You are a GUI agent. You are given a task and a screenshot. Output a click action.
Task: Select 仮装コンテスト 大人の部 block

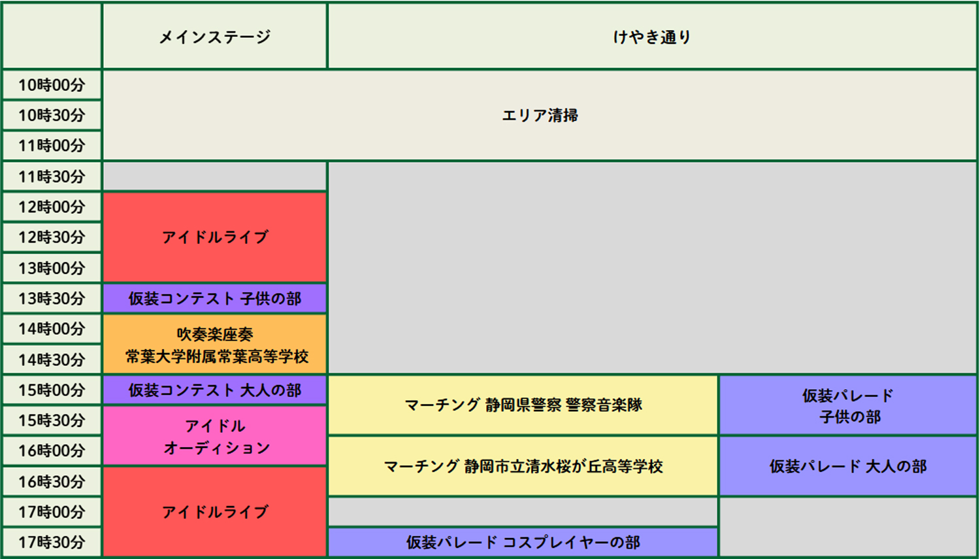point(215,390)
